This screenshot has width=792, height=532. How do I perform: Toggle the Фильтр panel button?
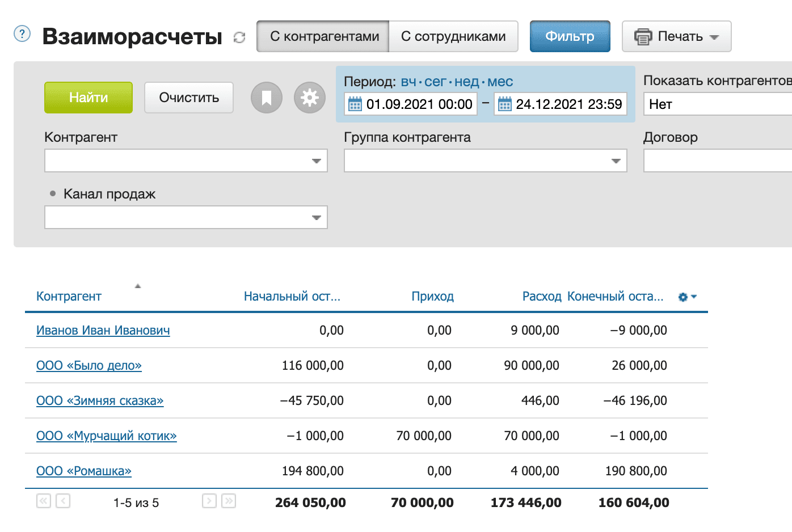click(x=570, y=36)
